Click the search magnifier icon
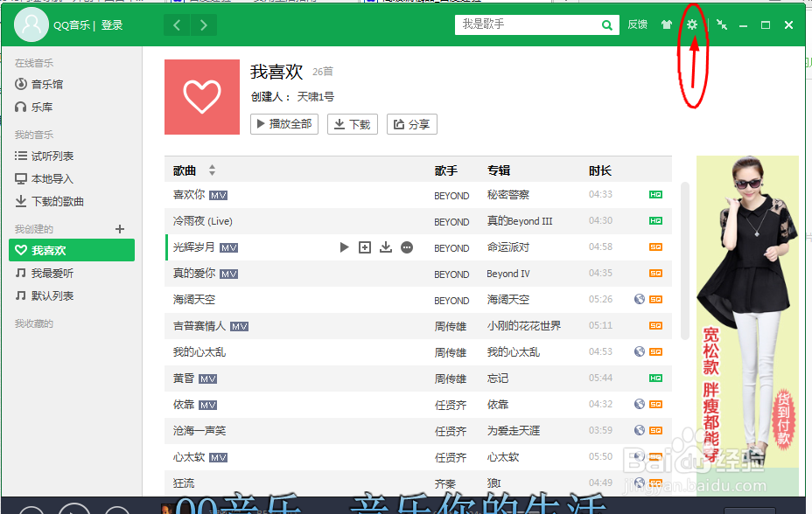This screenshot has height=514, width=812. (x=606, y=24)
